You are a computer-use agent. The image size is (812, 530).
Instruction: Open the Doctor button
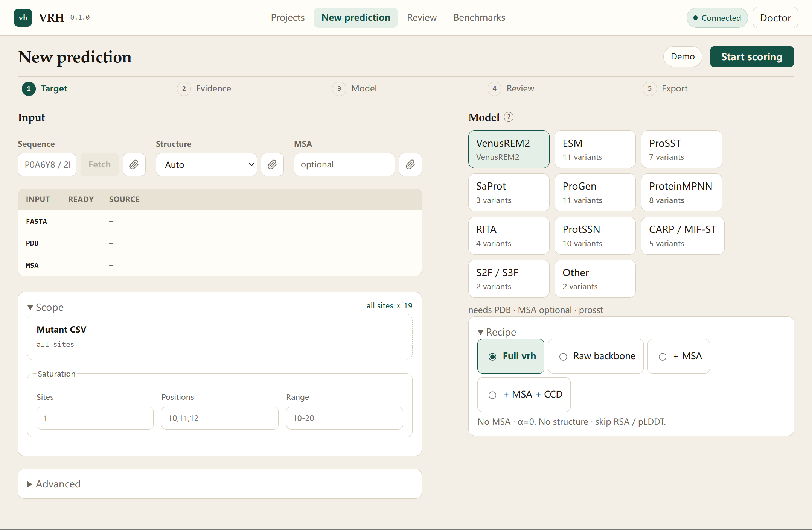point(775,18)
